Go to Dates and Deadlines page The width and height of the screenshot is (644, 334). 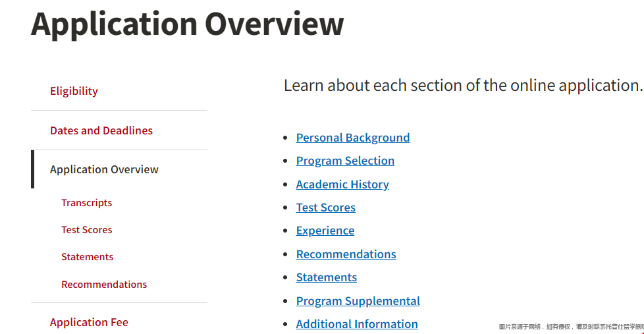point(101,130)
